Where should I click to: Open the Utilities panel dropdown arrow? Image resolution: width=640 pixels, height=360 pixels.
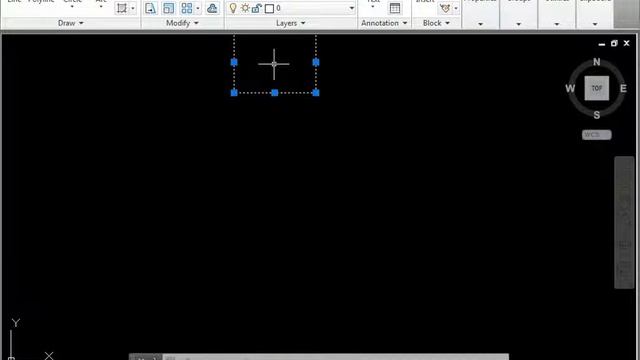557,24
